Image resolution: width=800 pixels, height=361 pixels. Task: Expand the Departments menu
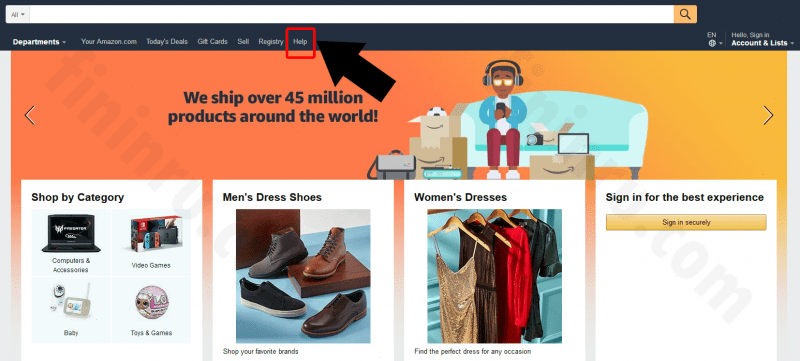tap(39, 42)
